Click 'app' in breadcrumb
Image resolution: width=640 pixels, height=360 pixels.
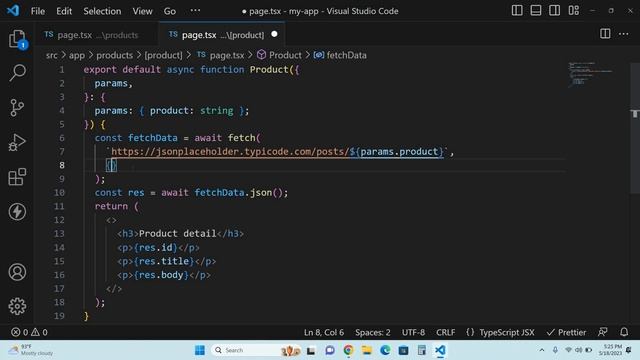(x=76, y=55)
